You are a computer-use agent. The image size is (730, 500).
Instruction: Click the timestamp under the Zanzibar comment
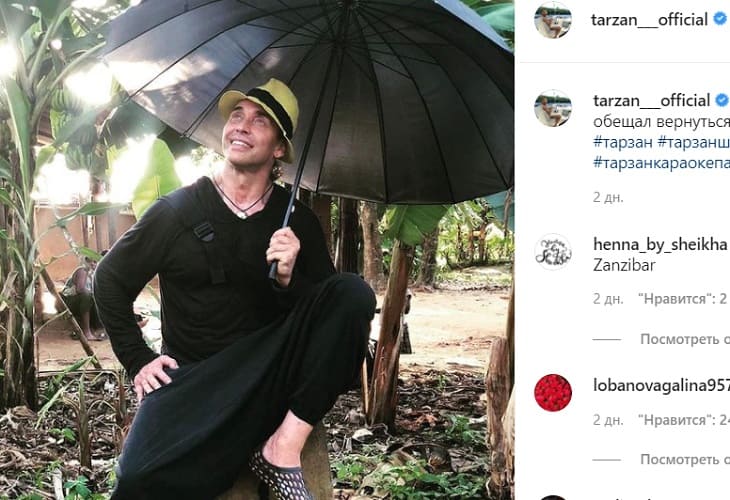click(608, 298)
